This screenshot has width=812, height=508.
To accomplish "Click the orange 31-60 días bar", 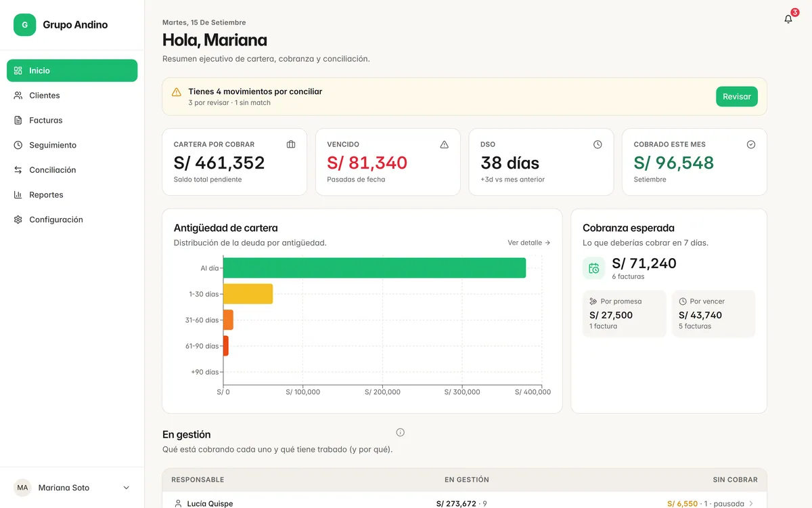I will tap(228, 320).
